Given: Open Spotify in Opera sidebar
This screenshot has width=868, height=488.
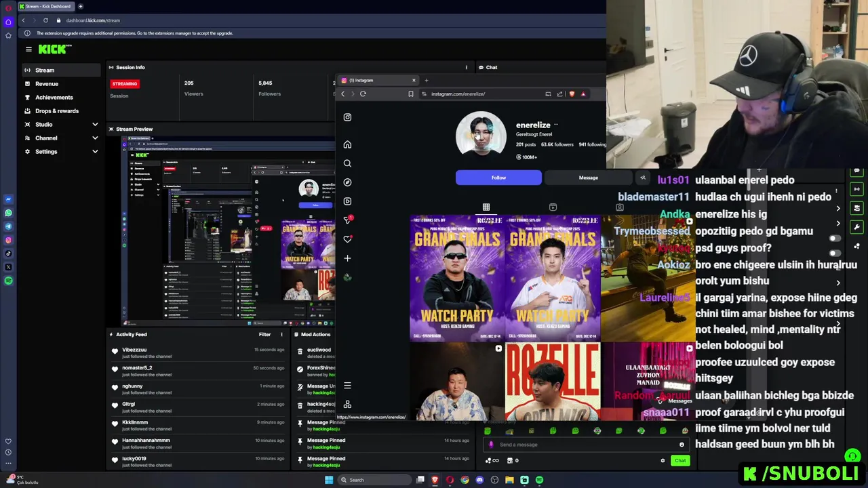Looking at the screenshot, I should 8,281.
